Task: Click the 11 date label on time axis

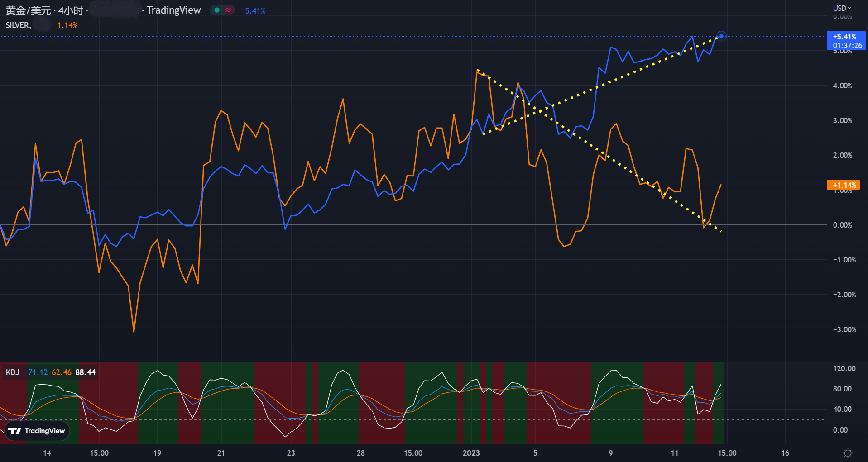Action: click(675, 453)
